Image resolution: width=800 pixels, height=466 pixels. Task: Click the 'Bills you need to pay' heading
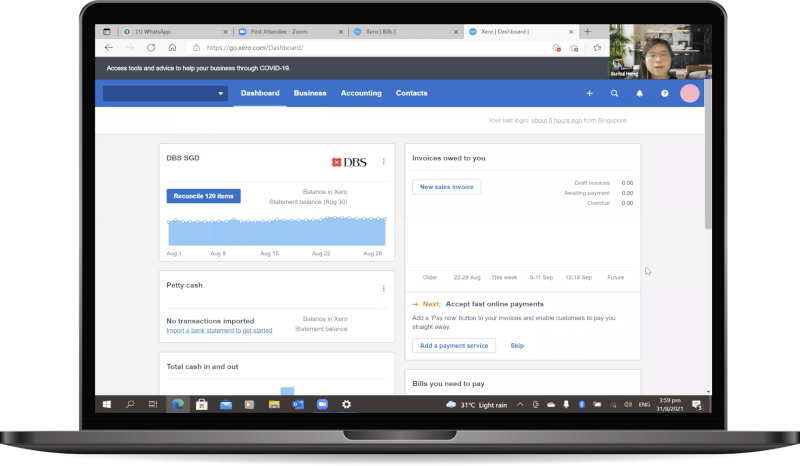pyautogui.click(x=448, y=383)
